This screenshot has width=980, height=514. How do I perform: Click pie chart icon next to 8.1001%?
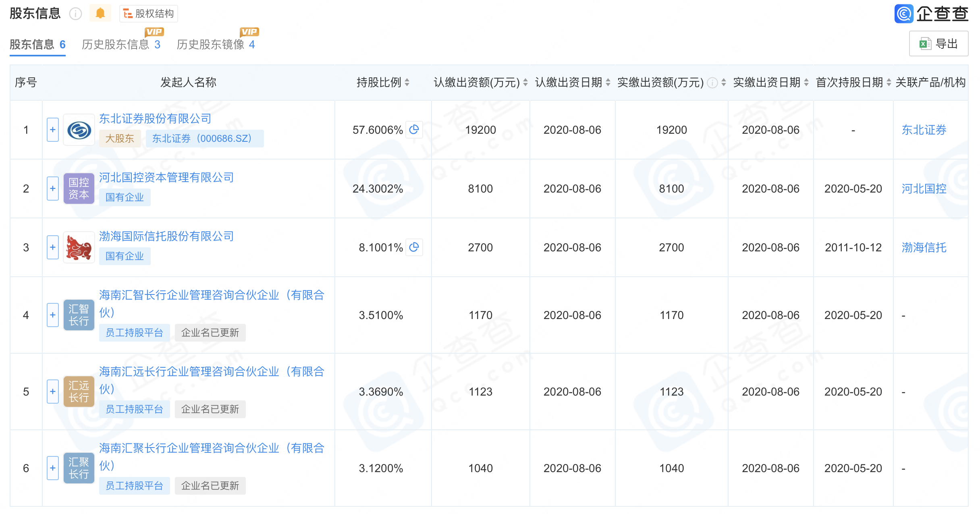click(x=414, y=247)
